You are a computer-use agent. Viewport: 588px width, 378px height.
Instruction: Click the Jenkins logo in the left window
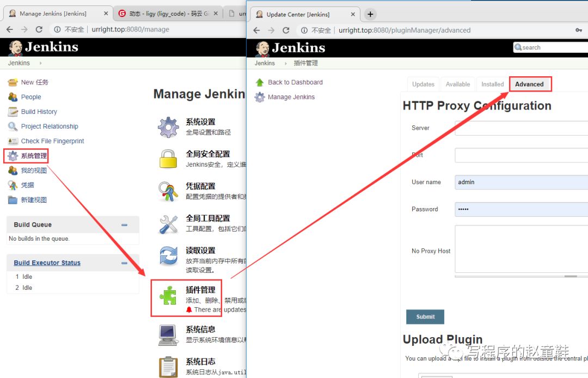click(44, 47)
